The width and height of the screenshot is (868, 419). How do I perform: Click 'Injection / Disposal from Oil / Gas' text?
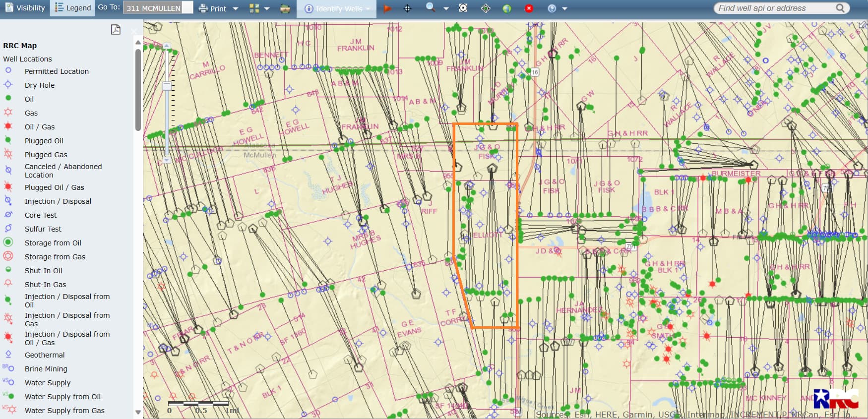tap(67, 338)
